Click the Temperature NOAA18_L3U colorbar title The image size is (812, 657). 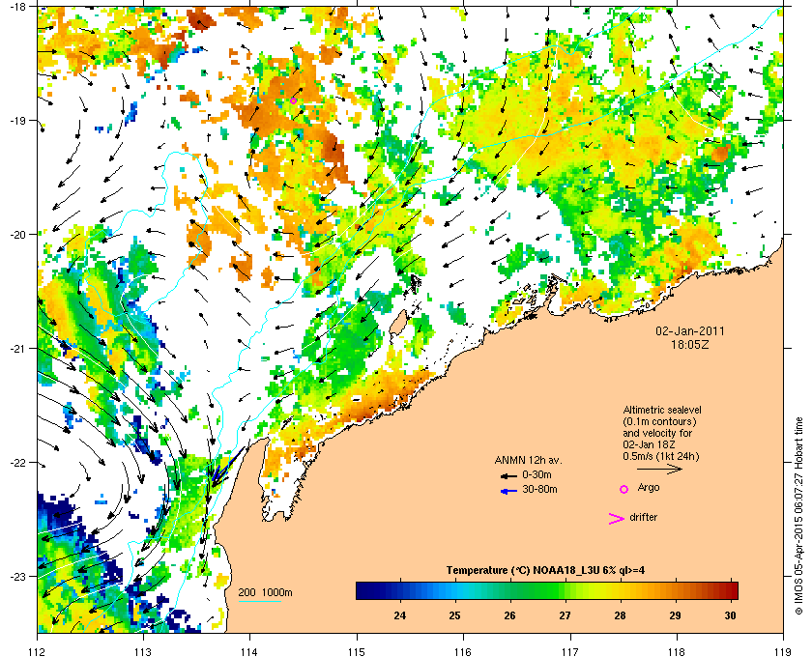point(545,571)
